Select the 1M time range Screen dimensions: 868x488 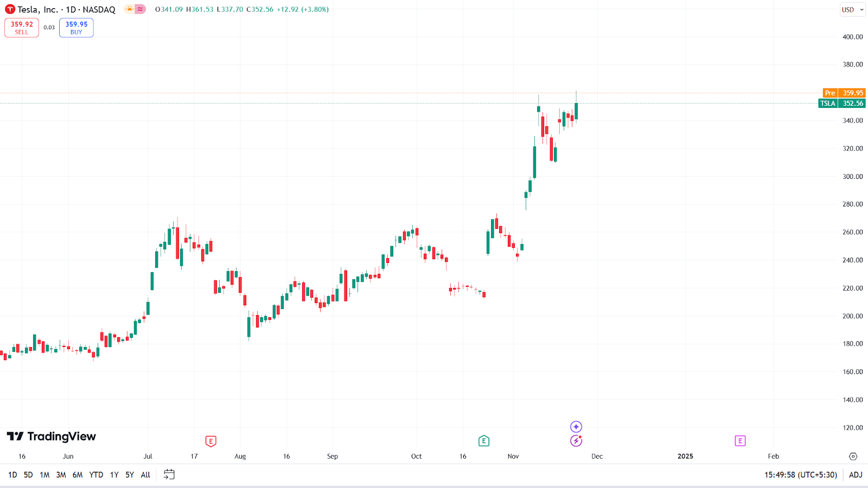(x=44, y=474)
